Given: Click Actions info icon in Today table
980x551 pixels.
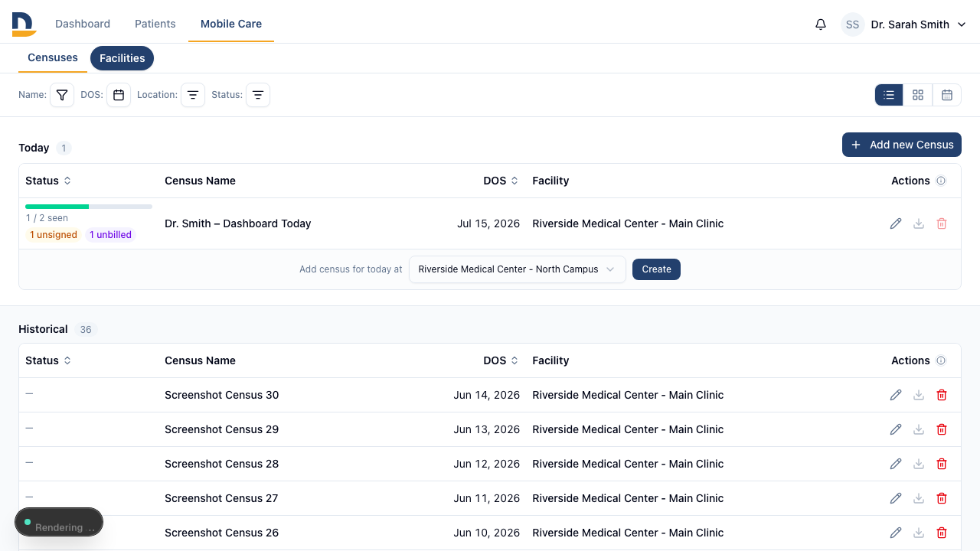Looking at the screenshot, I should [x=941, y=181].
